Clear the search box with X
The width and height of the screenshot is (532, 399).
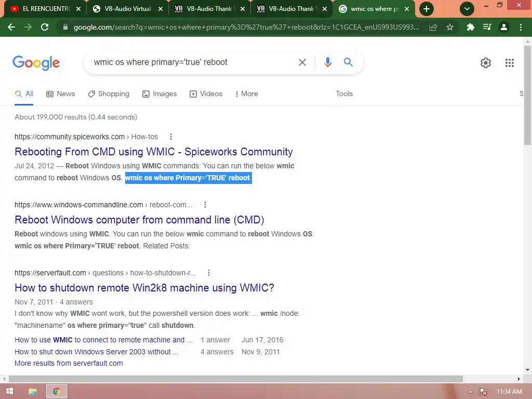click(x=302, y=62)
